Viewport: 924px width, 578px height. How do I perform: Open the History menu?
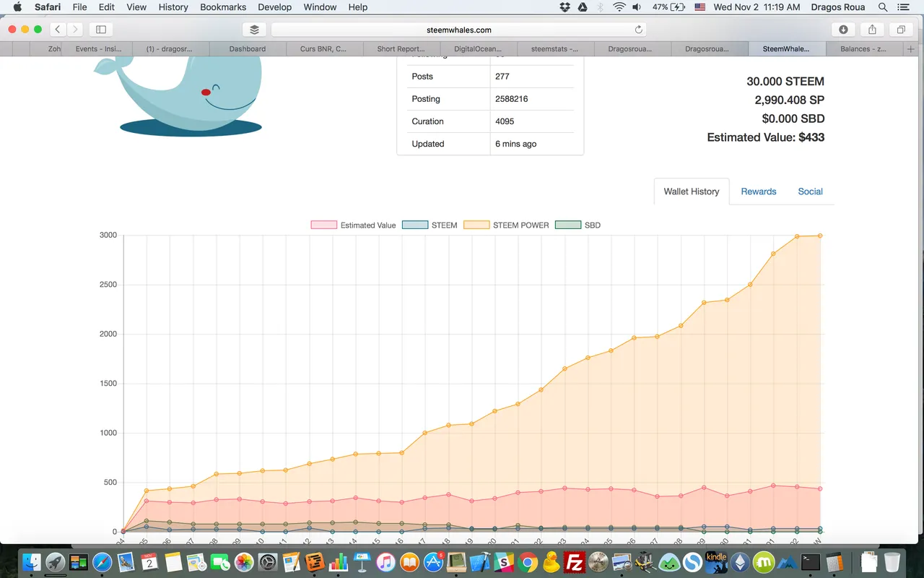pyautogui.click(x=173, y=7)
